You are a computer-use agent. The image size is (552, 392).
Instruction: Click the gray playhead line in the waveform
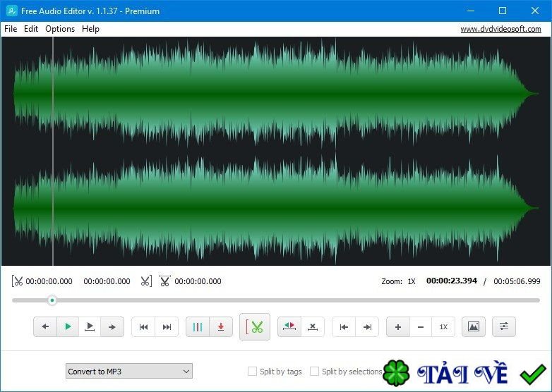click(53, 151)
